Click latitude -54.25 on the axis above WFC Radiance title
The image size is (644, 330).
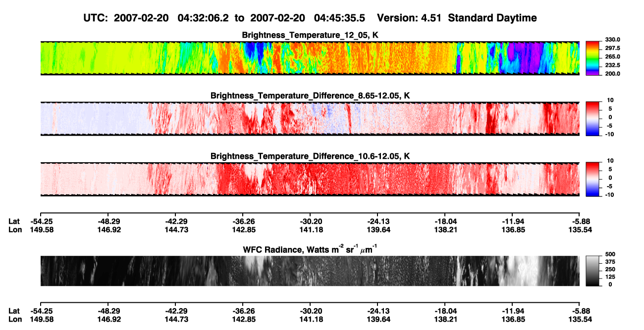point(41,221)
